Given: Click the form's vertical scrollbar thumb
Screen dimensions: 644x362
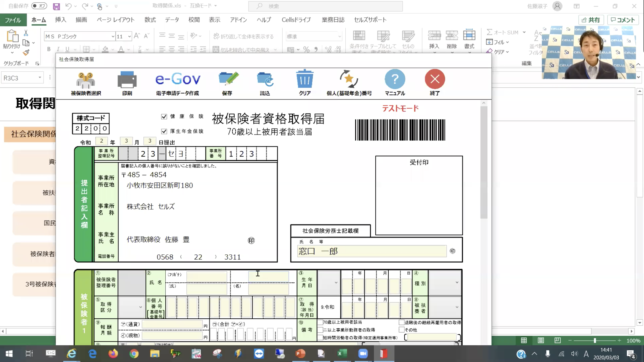Looking at the screenshot, I should coord(484,162).
